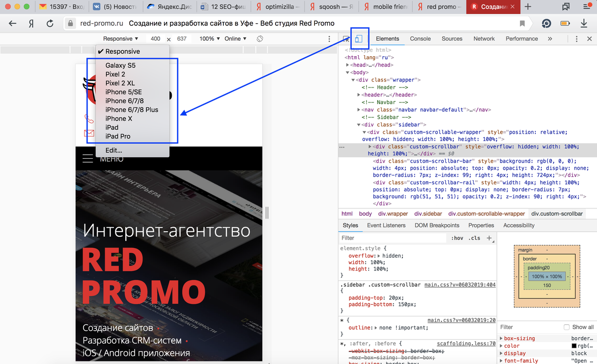
Task: Reload the page with refresh icon
Action: point(50,23)
